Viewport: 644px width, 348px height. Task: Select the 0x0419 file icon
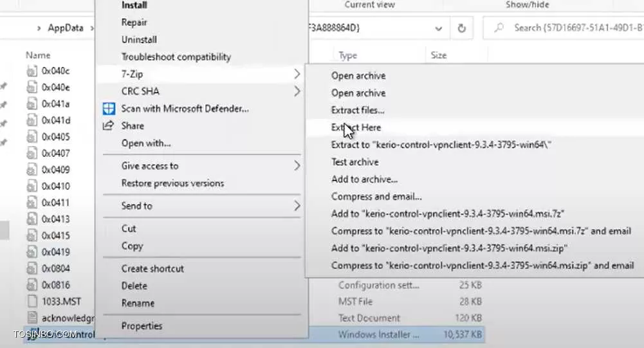point(32,252)
